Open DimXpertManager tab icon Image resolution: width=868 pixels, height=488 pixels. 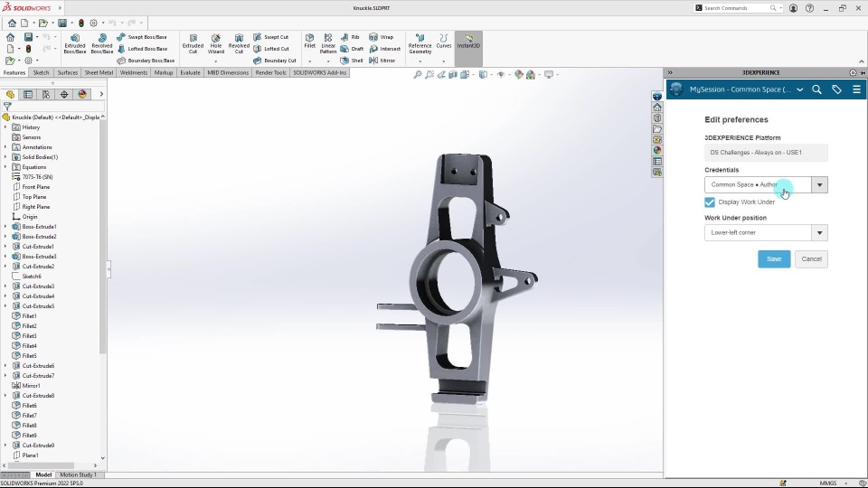[x=64, y=95]
